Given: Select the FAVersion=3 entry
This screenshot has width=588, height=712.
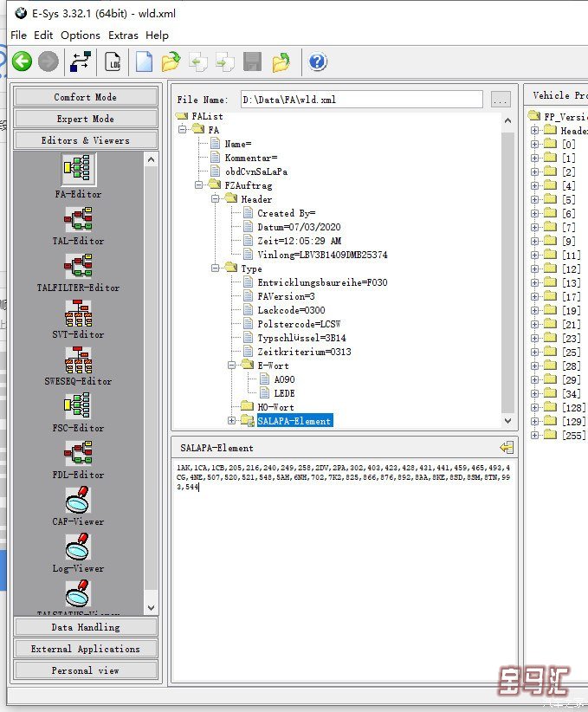Looking at the screenshot, I should (286, 296).
